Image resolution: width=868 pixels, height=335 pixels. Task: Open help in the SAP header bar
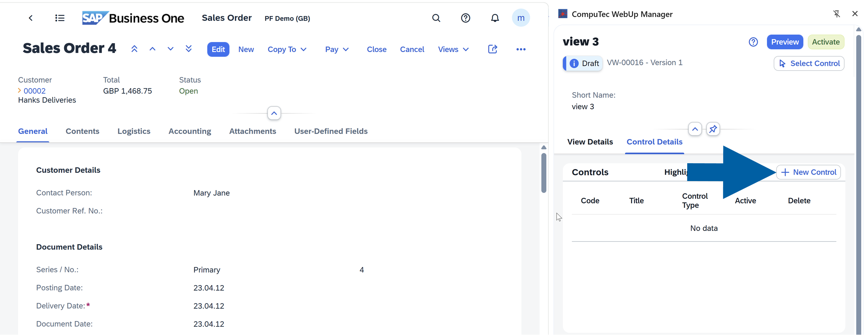[x=465, y=18]
